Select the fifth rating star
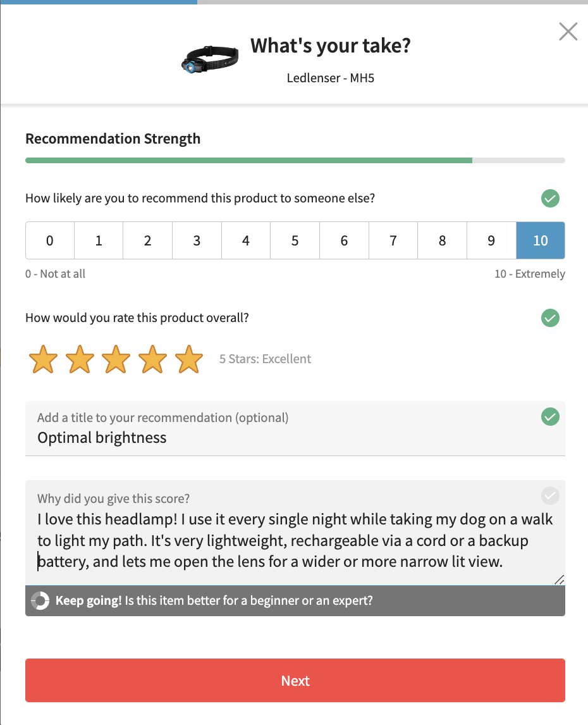The height and width of the screenshot is (725, 588). 189,359
